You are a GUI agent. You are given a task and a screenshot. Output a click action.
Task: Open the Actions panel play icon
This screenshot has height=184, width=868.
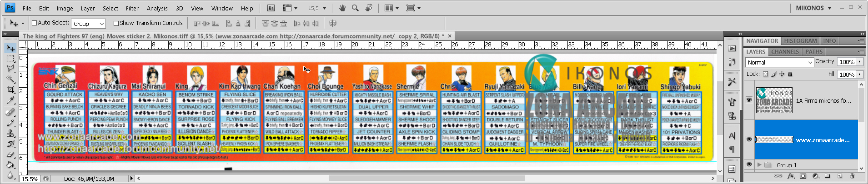click(732, 49)
